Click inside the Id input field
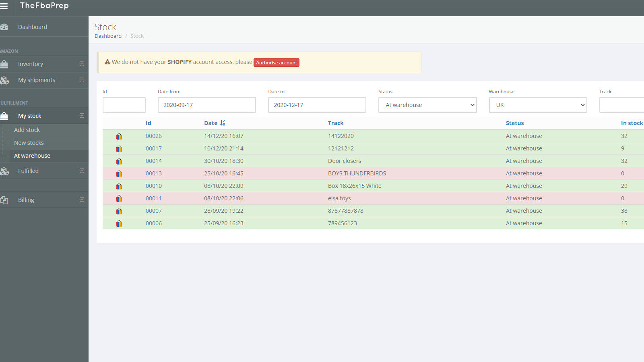This screenshot has height=362, width=644. tap(124, 105)
